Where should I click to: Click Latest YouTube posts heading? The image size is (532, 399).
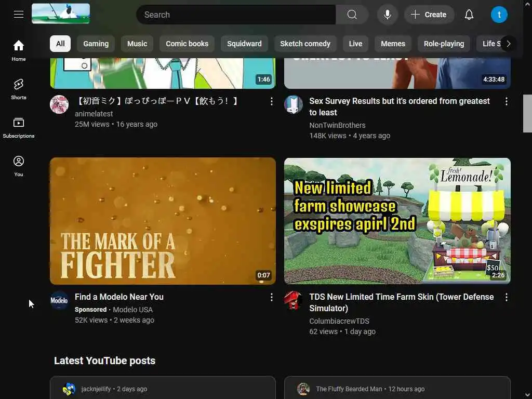[x=104, y=361]
